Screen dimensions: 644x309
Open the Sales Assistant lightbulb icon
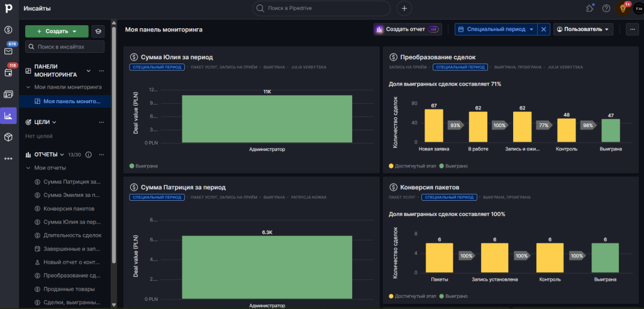point(623,9)
